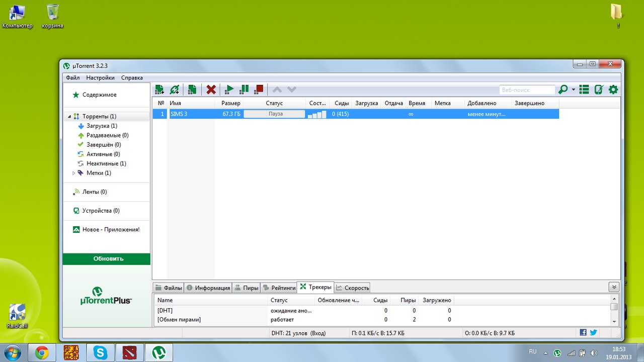Click the Add Torrent from URL icon
This screenshot has width=644, height=362.
(175, 89)
